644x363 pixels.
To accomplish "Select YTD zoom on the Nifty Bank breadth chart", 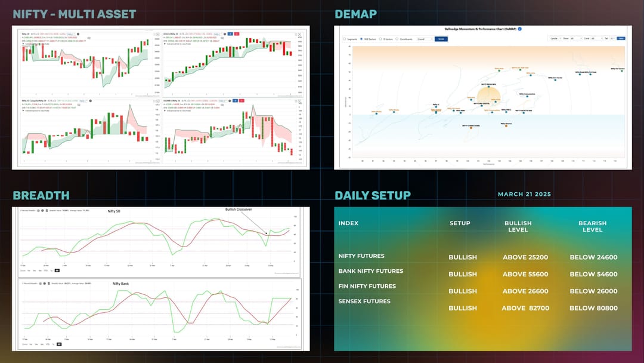I will point(48,344).
